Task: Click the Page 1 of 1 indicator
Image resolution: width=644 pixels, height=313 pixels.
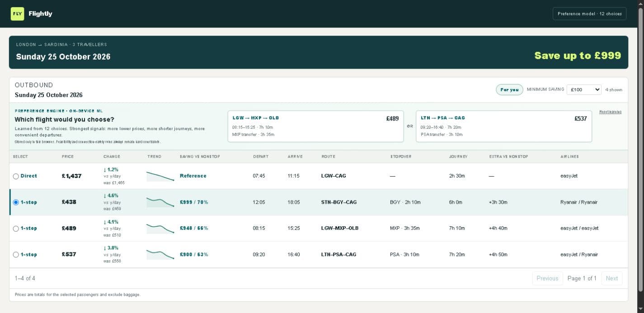Action: (582, 278)
